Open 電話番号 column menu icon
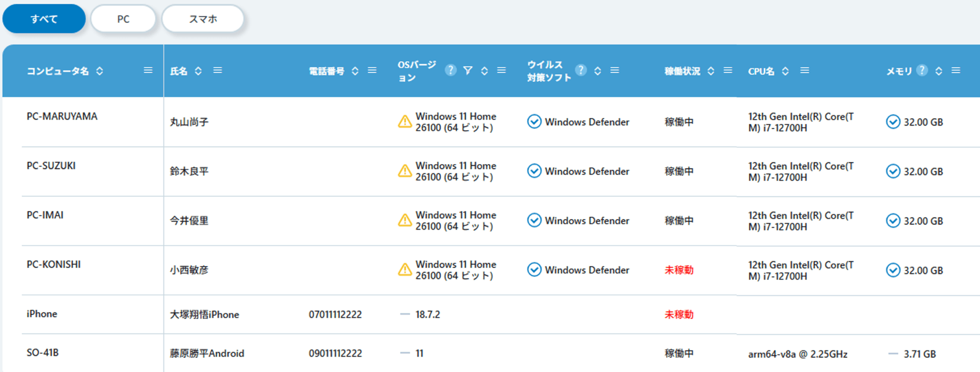This screenshot has width=980, height=372. point(372,70)
